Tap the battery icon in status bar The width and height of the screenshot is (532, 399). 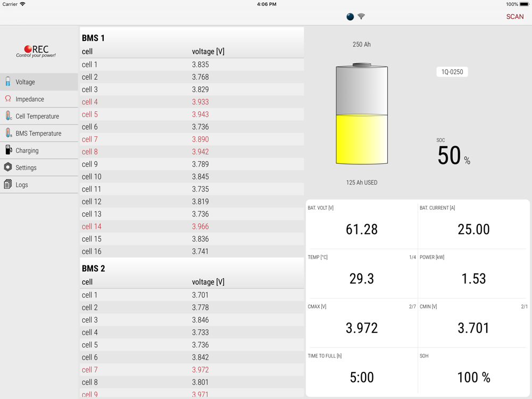point(524,4)
